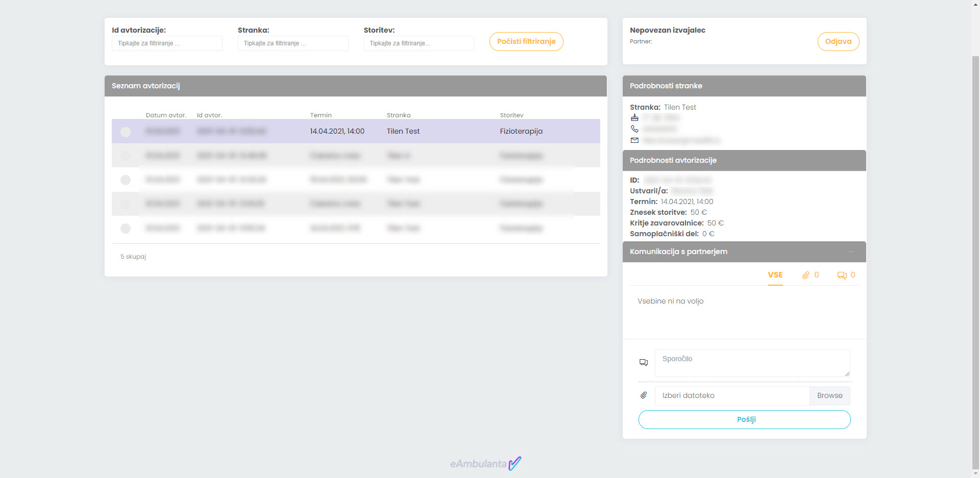This screenshot has width=980, height=478.
Task: Select the radio circle in third table row
Action: 126,180
